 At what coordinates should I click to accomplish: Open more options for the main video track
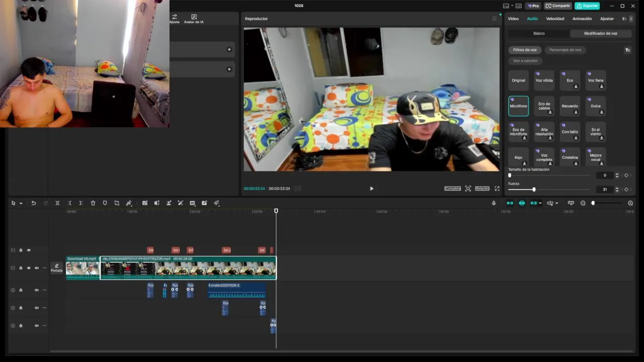tap(44, 268)
